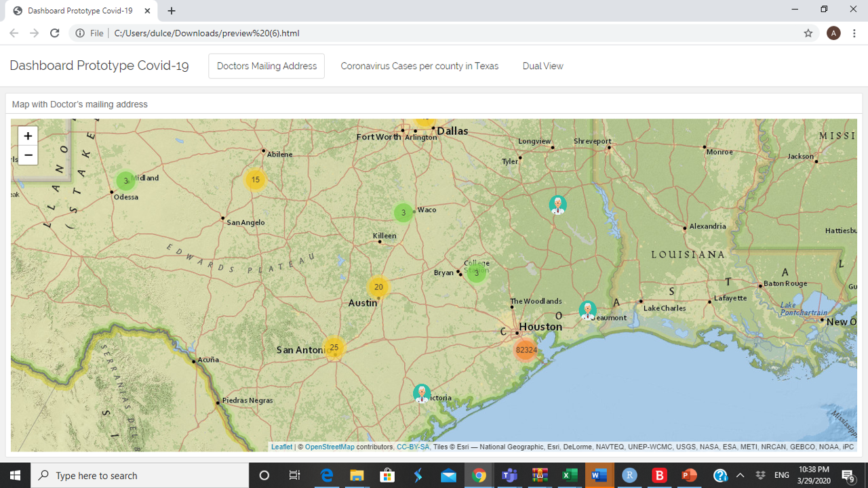Open the Chrome three-dot menu
Viewport: 868px width, 488px height.
click(854, 33)
